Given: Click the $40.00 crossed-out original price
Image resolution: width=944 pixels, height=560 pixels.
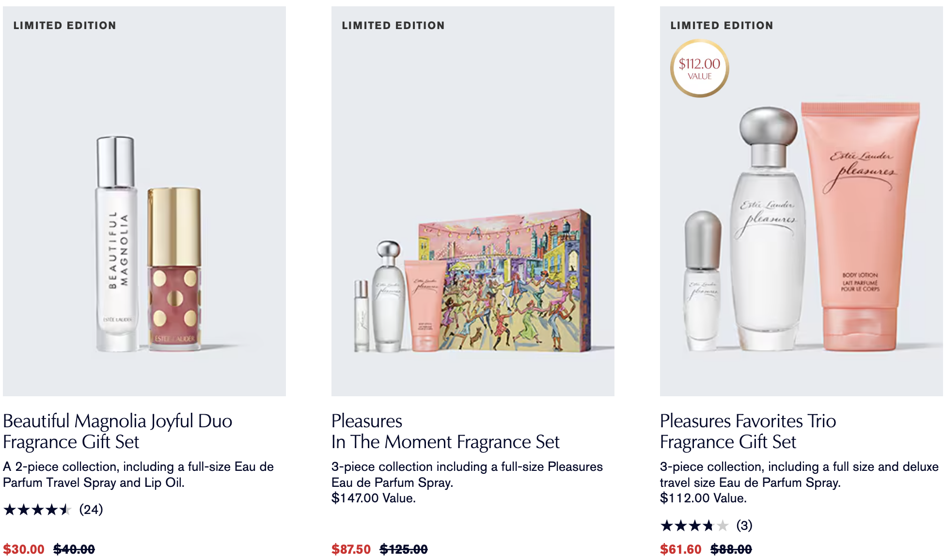Looking at the screenshot, I should click(74, 549).
